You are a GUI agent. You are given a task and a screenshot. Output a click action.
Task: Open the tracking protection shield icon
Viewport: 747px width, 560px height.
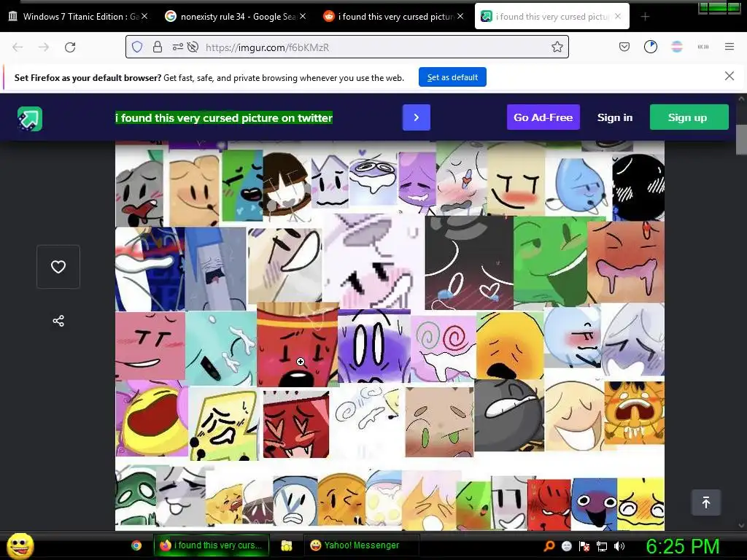[x=137, y=47]
